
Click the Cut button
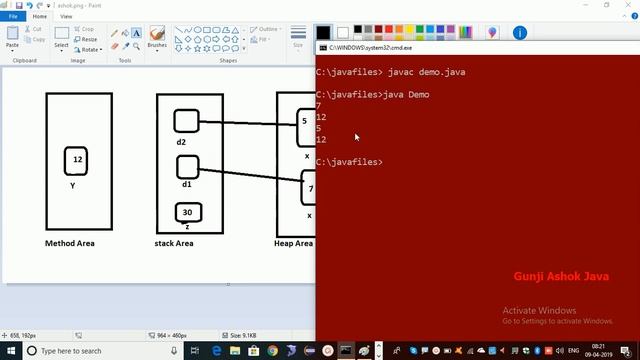(x=33, y=29)
